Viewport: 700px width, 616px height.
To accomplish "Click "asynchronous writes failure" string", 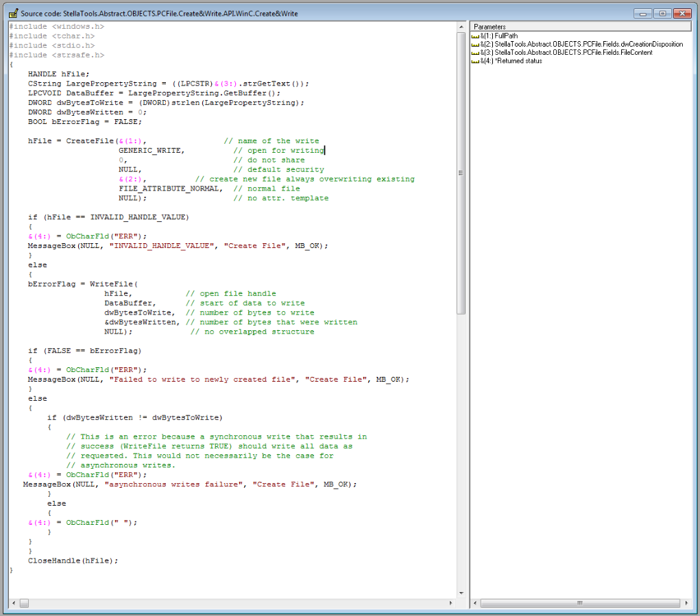I will 173,484.
